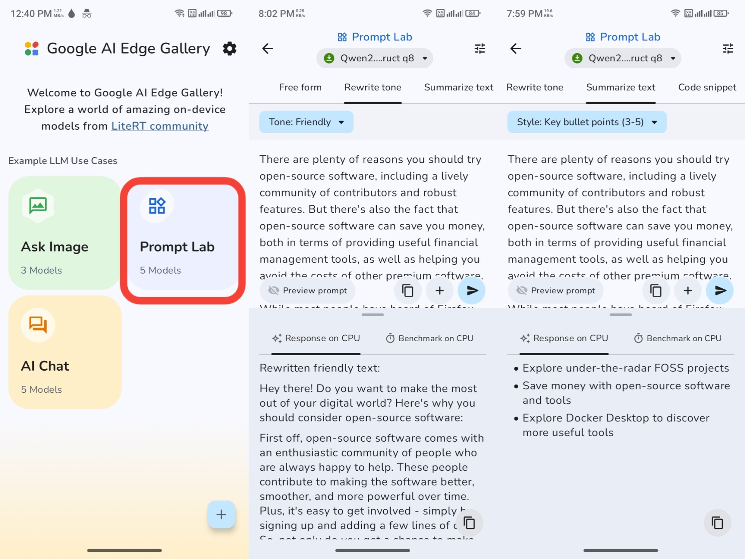Image resolution: width=745 pixels, height=560 pixels.
Task: Toggle Preview prompt in the Summarize text screen
Action: pyautogui.click(x=556, y=291)
